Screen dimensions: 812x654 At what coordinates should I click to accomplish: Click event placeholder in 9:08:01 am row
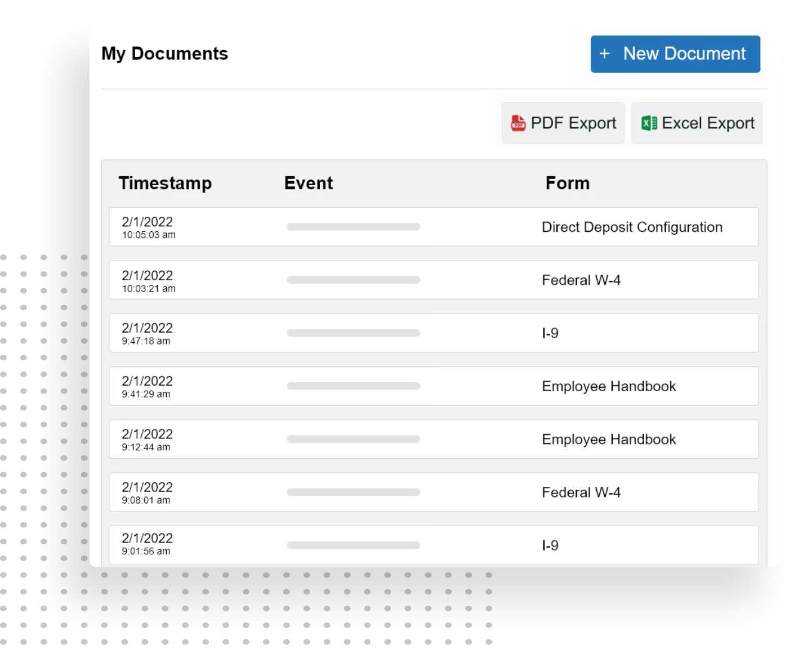353,492
